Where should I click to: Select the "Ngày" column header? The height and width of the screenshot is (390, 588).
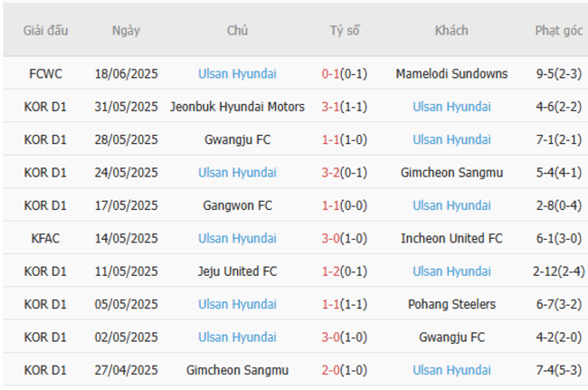[126, 31]
